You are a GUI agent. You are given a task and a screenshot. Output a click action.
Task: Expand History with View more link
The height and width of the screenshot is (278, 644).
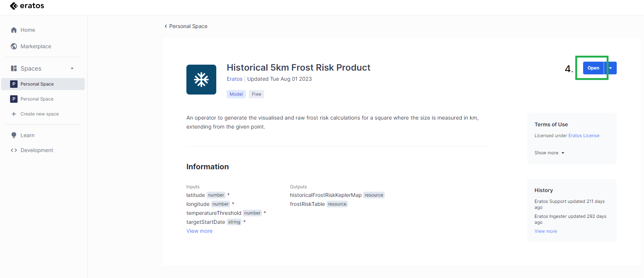tap(546, 231)
